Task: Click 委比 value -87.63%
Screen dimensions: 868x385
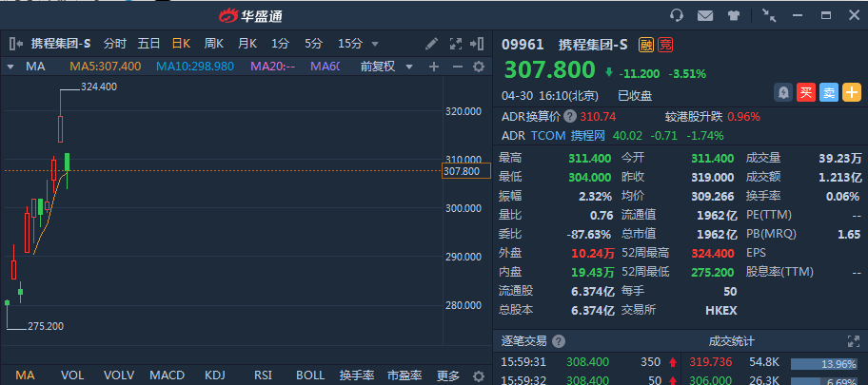Action: click(x=589, y=234)
